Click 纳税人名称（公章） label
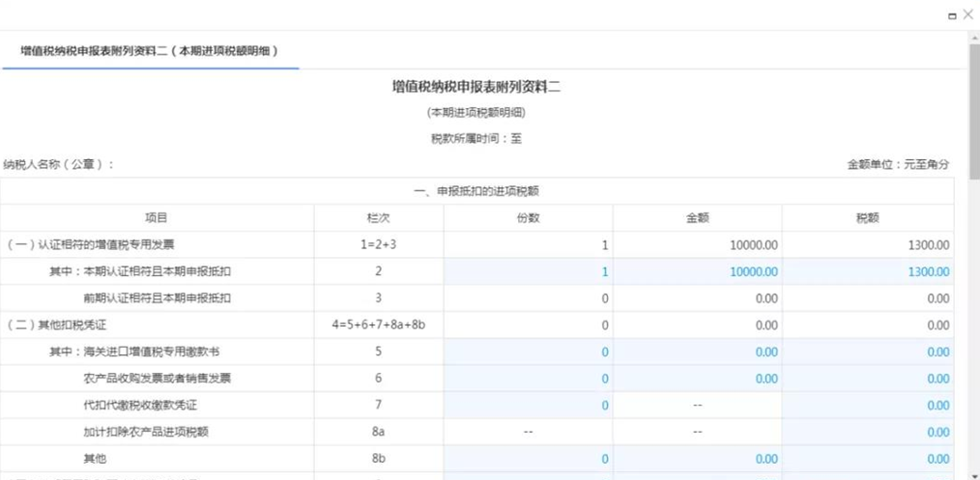The height and width of the screenshot is (480, 980). (x=58, y=165)
